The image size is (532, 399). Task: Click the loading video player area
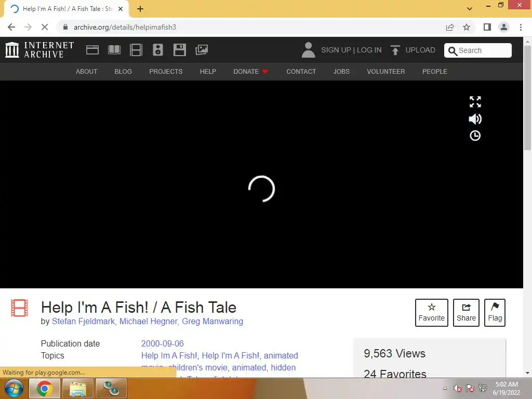point(261,184)
